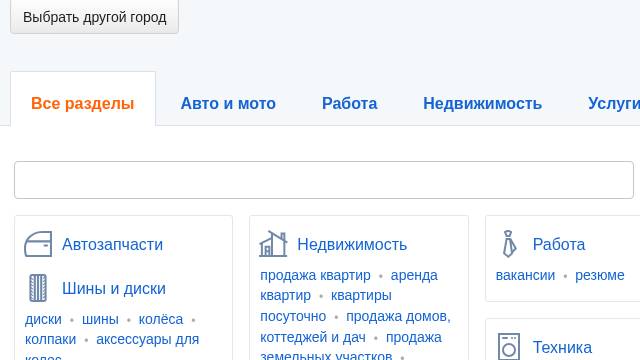
Task: Open the Недвижимость tab
Action: tap(482, 103)
